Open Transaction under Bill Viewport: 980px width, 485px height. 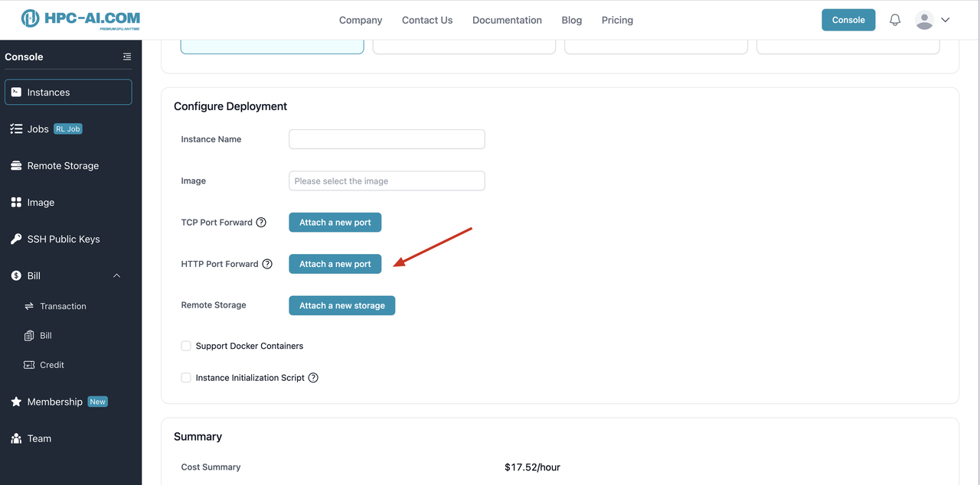[63, 306]
